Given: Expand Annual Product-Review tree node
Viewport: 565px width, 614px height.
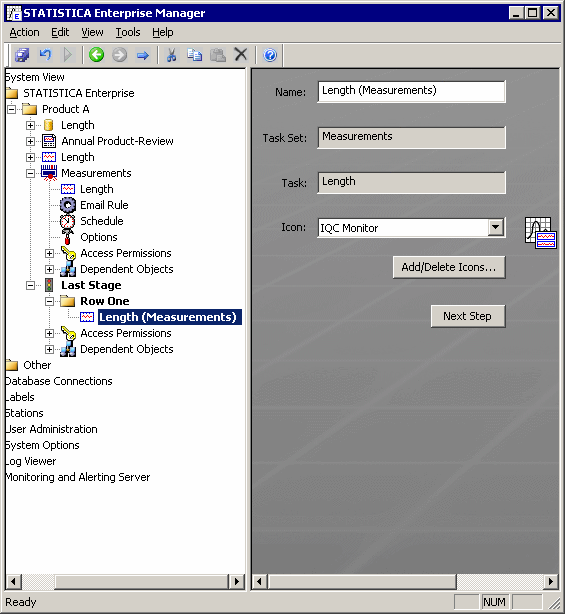Looking at the screenshot, I should 31,141.
